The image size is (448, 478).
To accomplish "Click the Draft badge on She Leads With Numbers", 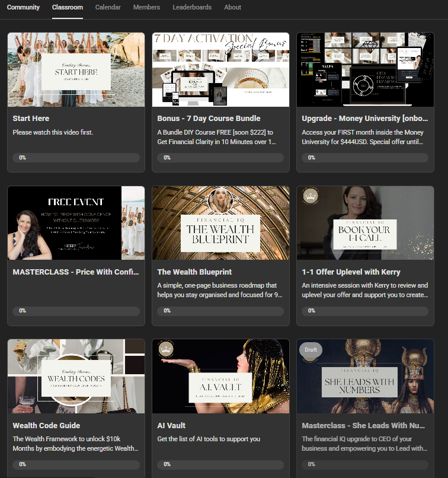I will (x=311, y=350).
